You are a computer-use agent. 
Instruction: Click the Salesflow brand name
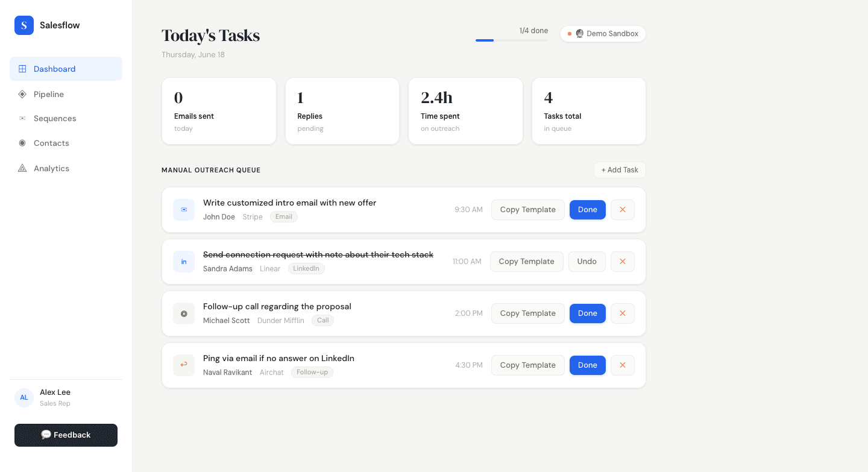coord(60,25)
